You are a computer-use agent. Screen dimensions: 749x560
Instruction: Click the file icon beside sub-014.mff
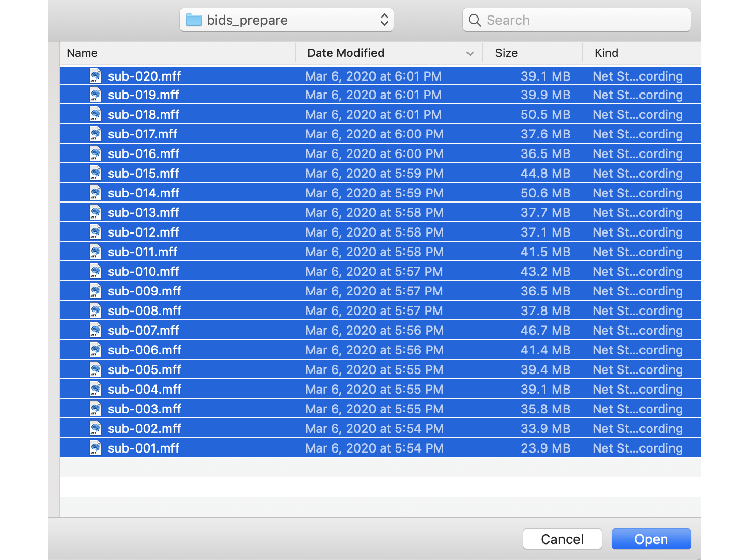coord(96,193)
